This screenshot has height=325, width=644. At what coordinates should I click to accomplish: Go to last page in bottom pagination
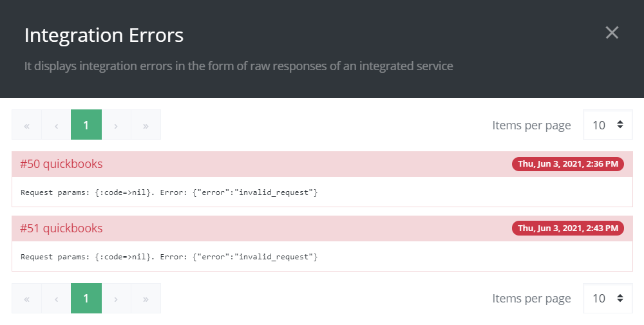click(x=146, y=299)
